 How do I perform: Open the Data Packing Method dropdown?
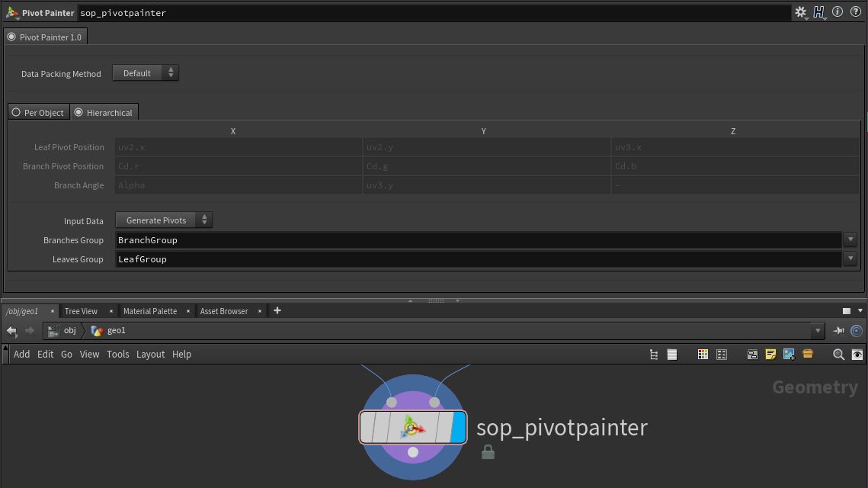click(x=145, y=73)
